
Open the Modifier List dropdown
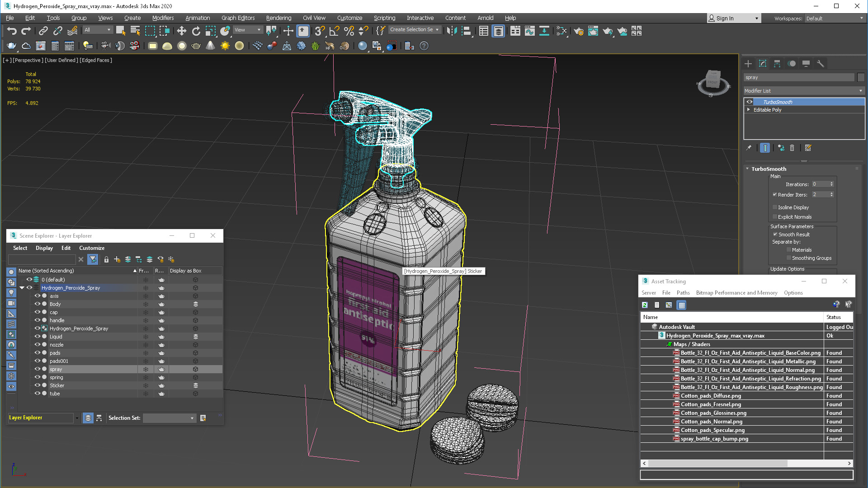point(804,91)
